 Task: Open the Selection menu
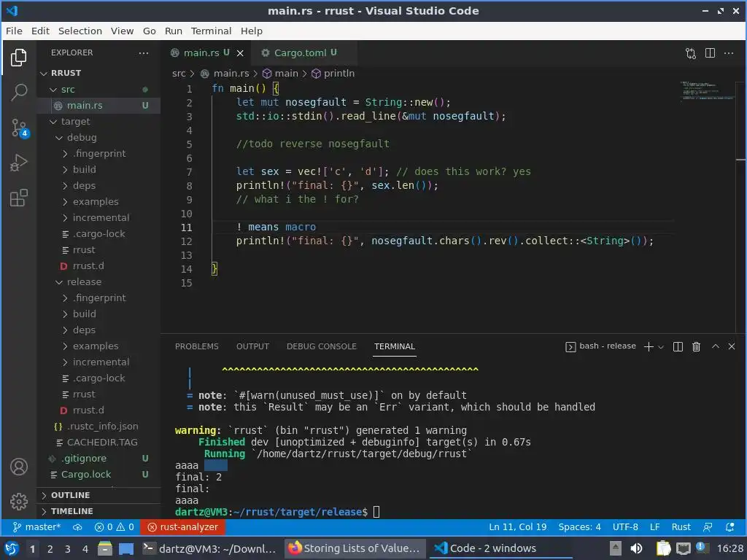pos(80,31)
